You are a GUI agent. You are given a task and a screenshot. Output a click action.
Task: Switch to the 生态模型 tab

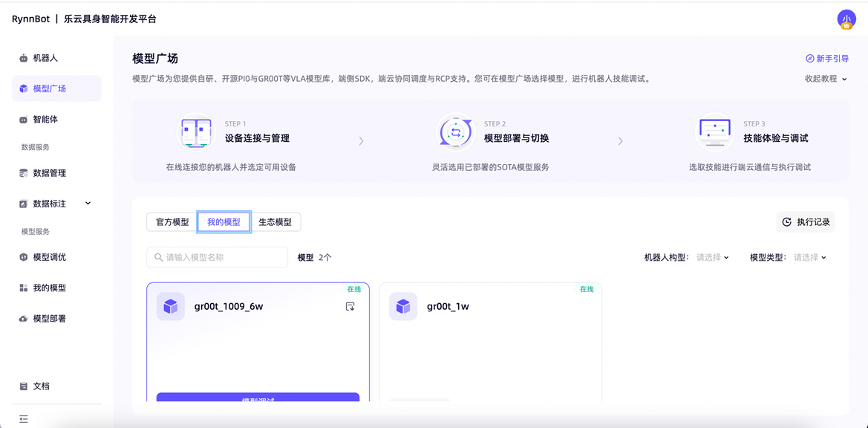click(x=275, y=222)
